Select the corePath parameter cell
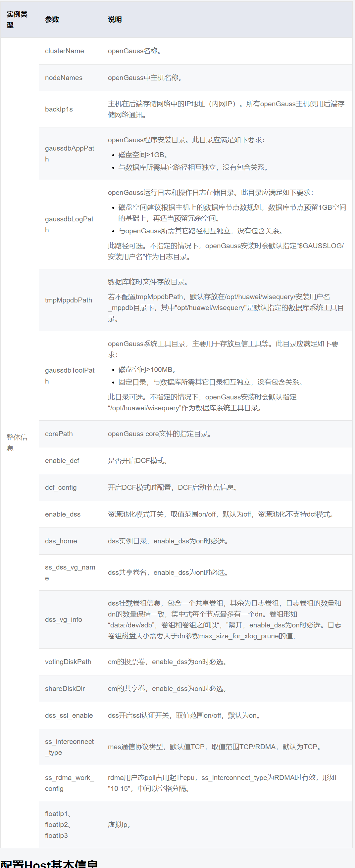The height and width of the screenshot is (868, 355). point(70,434)
